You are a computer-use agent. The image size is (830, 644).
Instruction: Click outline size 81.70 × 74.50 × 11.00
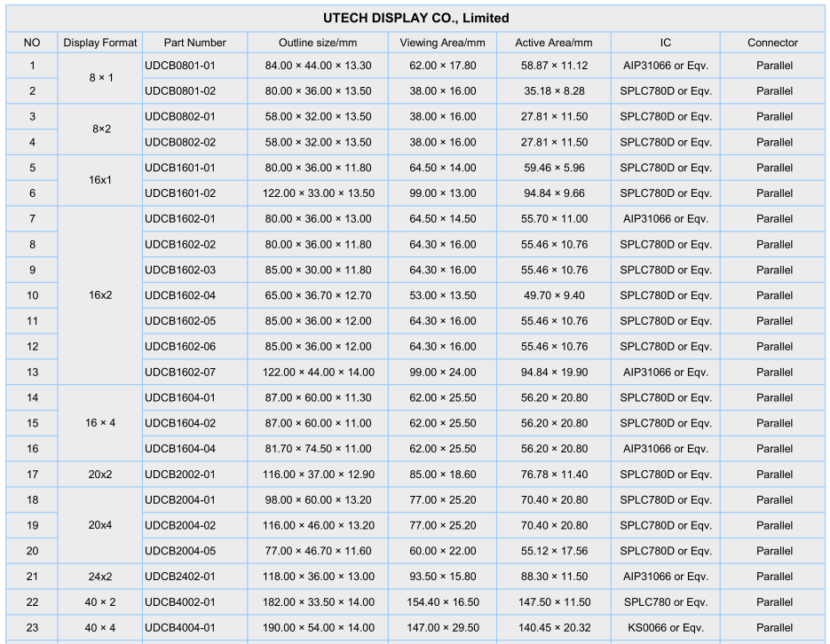(318, 449)
